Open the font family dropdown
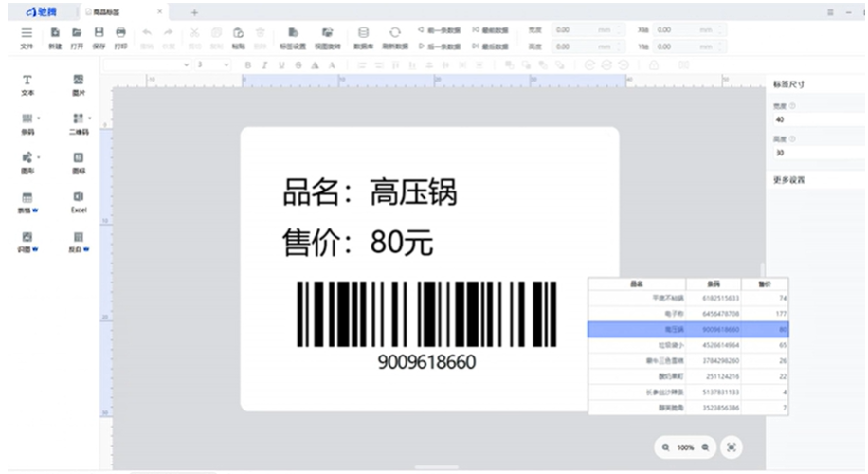The width and height of the screenshot is (868, 474). 147,64
